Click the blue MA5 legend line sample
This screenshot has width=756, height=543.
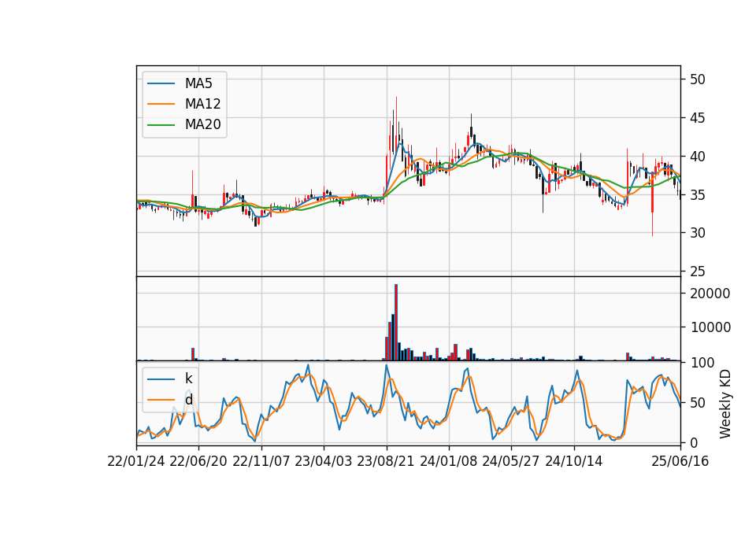(x=161, y=84)
